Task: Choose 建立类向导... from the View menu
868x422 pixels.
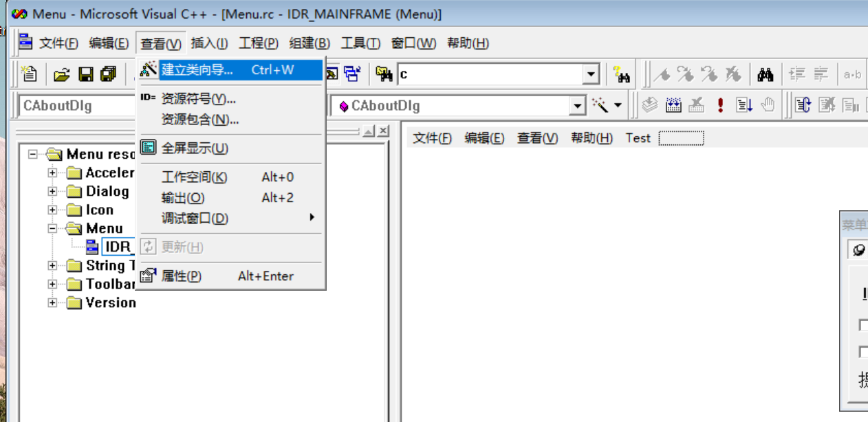Action: pos(230,70)
